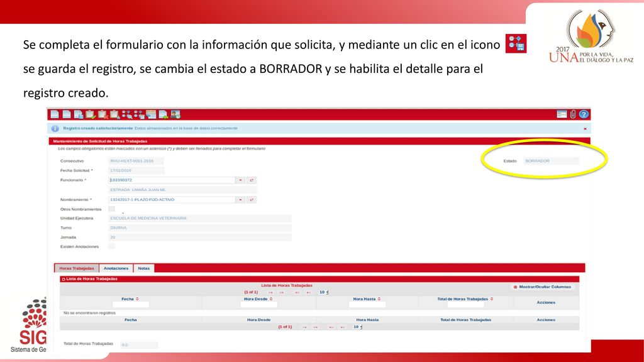The image size is (644, 362).
Task: Click the card view icon at toolbar right
Action: coord(562,114)
